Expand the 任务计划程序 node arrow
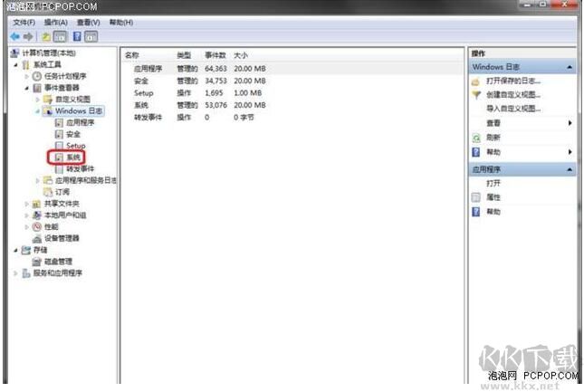This screenshot has width=584, height=392. tap(27, 77)
